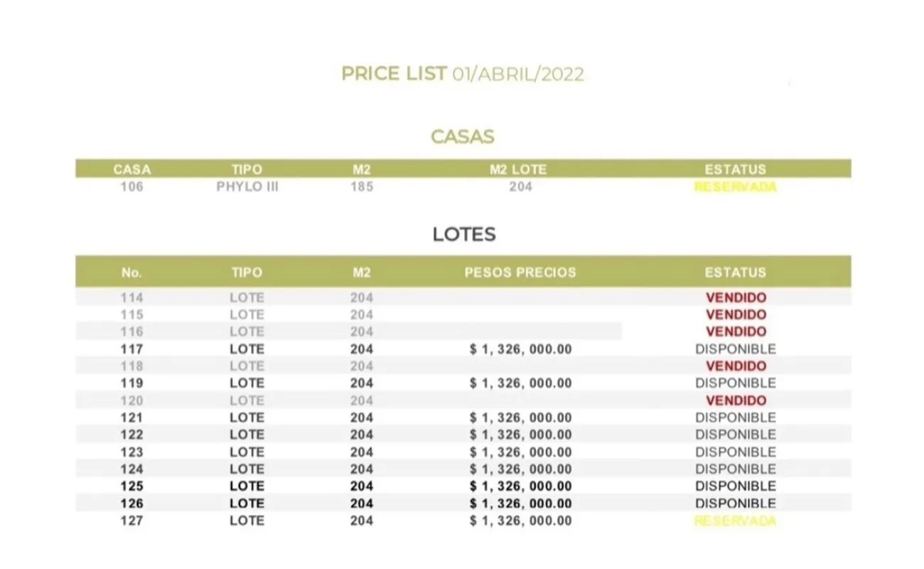The width and height of the screenshot is (924, 569).
Task: Select the PESOS PRECIOS column header
Action: point(520,272)
